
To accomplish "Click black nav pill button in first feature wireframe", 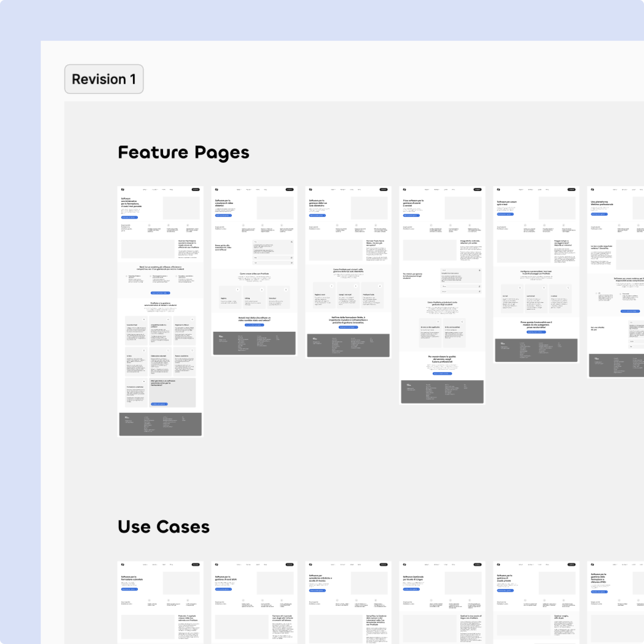I will pyautogui.click(x=196, y=190).
